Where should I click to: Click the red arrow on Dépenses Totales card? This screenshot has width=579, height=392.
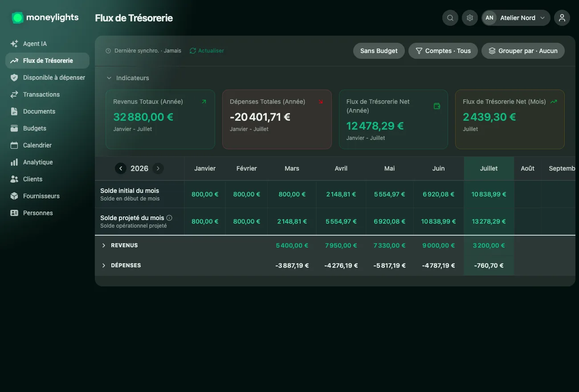321,102
